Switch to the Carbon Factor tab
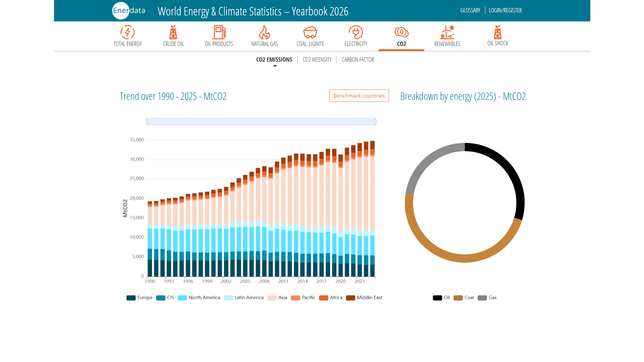The height and width of the screenshot is (362, 644). [x=358, y=60]
